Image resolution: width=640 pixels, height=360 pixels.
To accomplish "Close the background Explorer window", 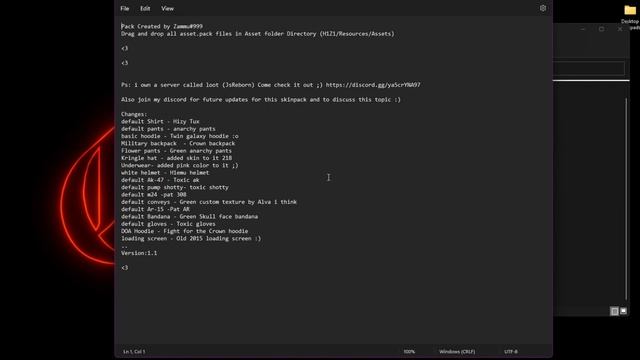I will (x=620, y=29).
